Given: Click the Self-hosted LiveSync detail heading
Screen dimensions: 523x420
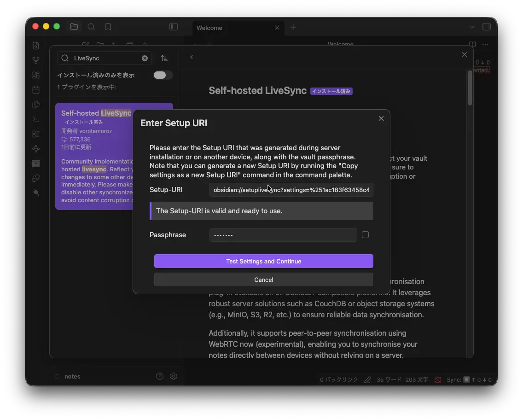Looking at the screenshot, I should point(257,90).
